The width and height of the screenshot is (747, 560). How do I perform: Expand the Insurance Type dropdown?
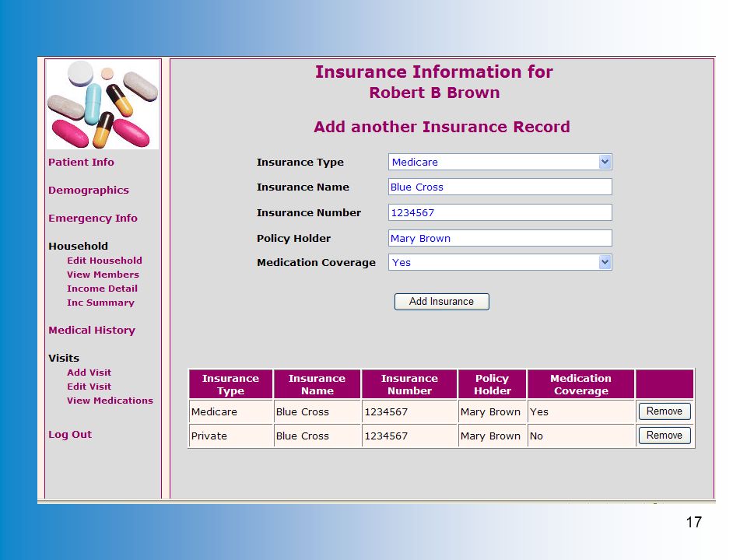click(605, 162)
